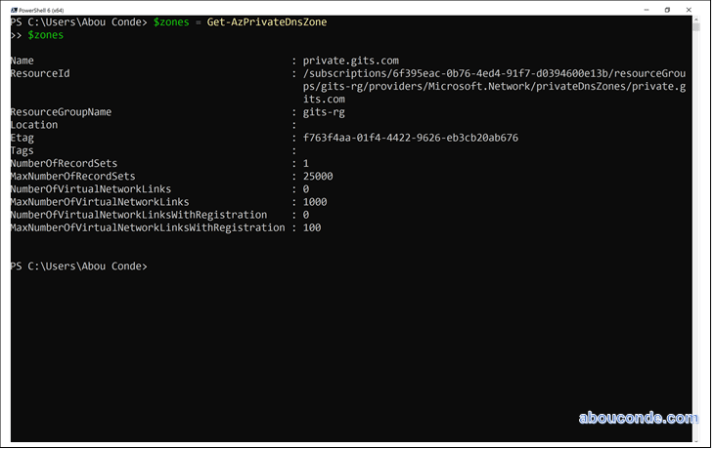Minimize the PowerShell 6 window
Image resolution: width=714 pixels, height=449 pixels.
click(642, 9)
